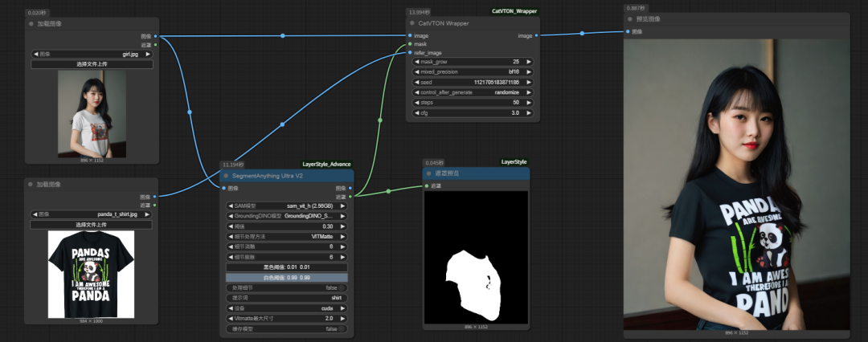The image size is (868, 342).
Task: Click 选择文件上传 button under panda_t_shirt.jpg
Action: 92,225
